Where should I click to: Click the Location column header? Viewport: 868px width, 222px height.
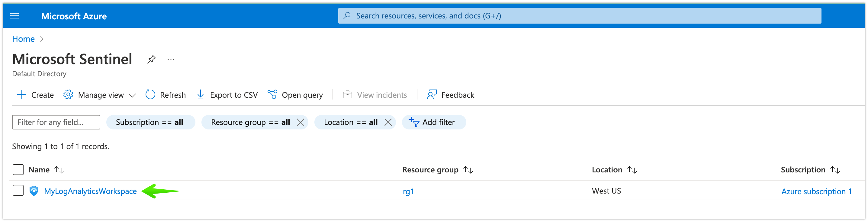click(x=607, y=170)
